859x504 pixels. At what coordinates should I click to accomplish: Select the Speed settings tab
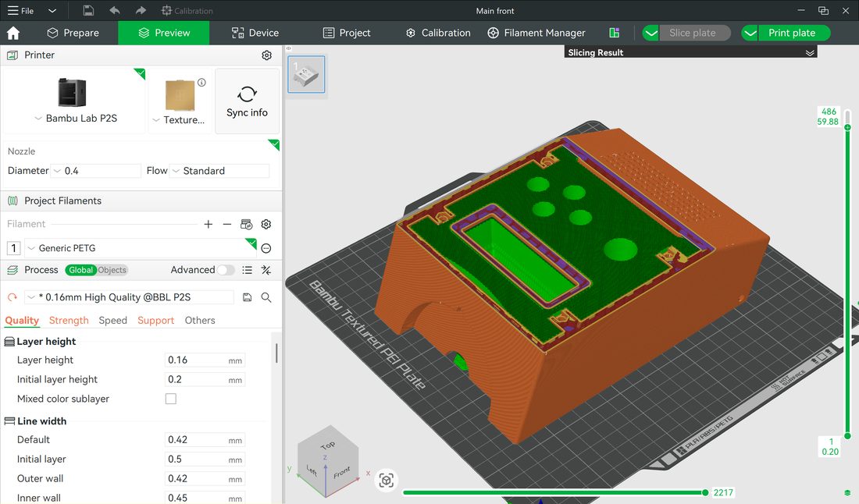pyautogui.click(x=113, y=320)
